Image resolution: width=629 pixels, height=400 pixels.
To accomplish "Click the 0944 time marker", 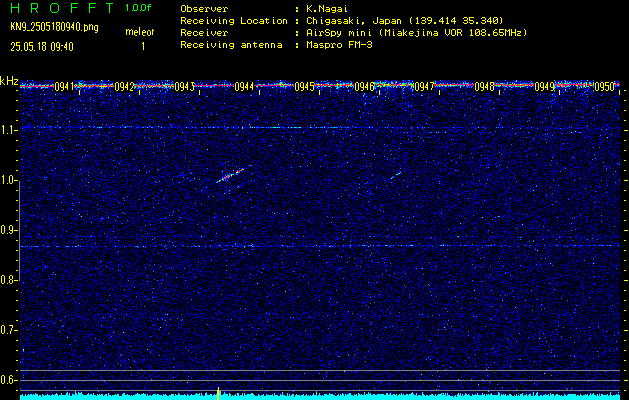I will coord(244,86).
